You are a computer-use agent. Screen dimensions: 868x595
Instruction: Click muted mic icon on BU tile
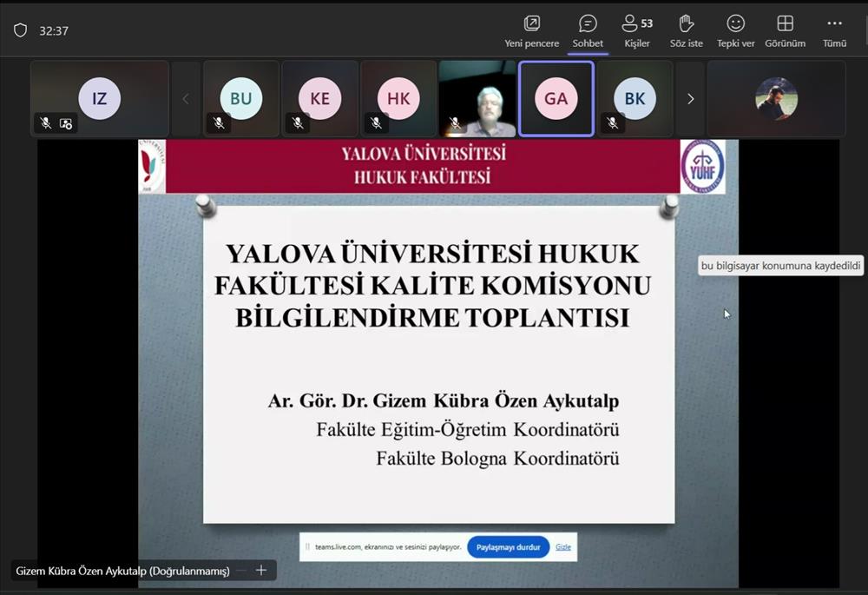click(x=220, y=123)
